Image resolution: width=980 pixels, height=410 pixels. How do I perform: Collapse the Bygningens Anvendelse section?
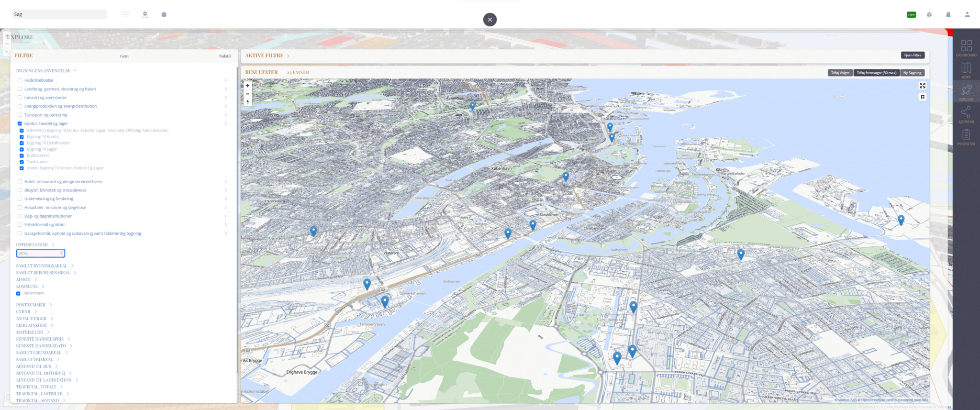[x=75, y=71]
